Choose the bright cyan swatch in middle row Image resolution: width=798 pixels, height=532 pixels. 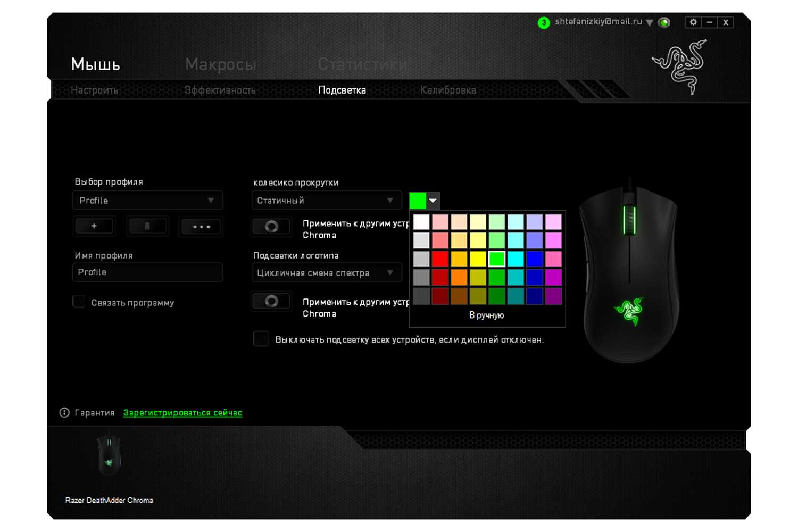click(x=516, y=259)
